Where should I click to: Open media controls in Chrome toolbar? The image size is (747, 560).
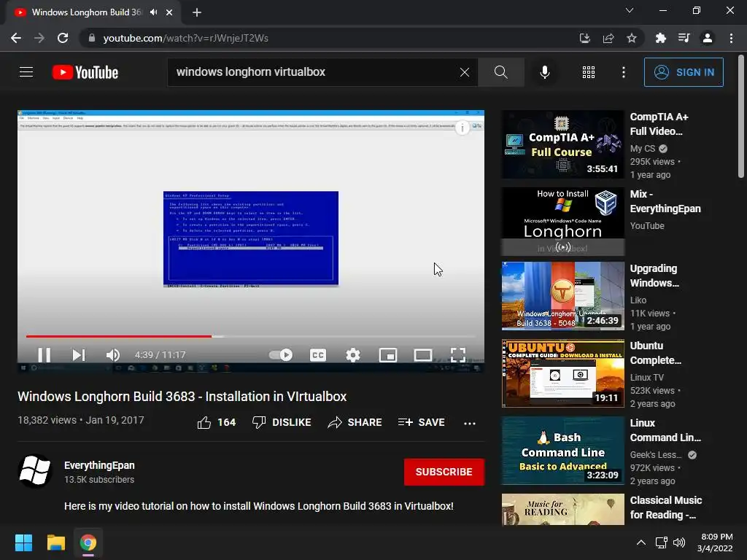(684, 38)
